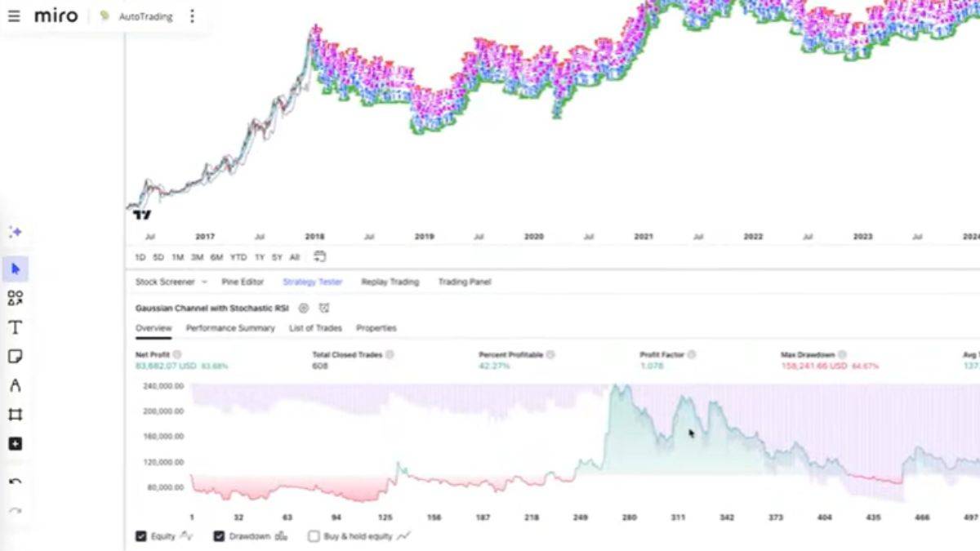Screen dimensions: 980x551
Task: Switch to the Performance Summary tab
Action: [230, 328]
